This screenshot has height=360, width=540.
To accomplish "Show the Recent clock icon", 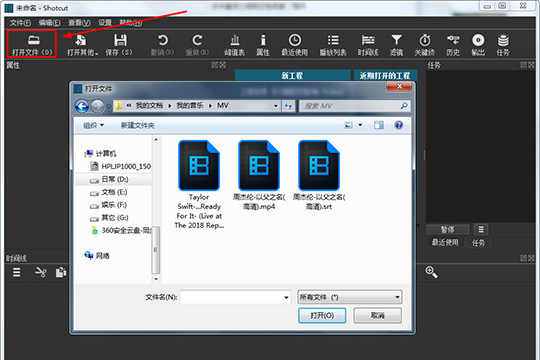I will click(294, 40).
